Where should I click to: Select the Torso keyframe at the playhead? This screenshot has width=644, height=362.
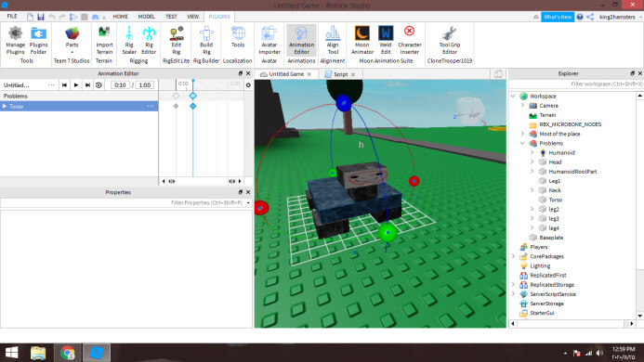(193, 107)
